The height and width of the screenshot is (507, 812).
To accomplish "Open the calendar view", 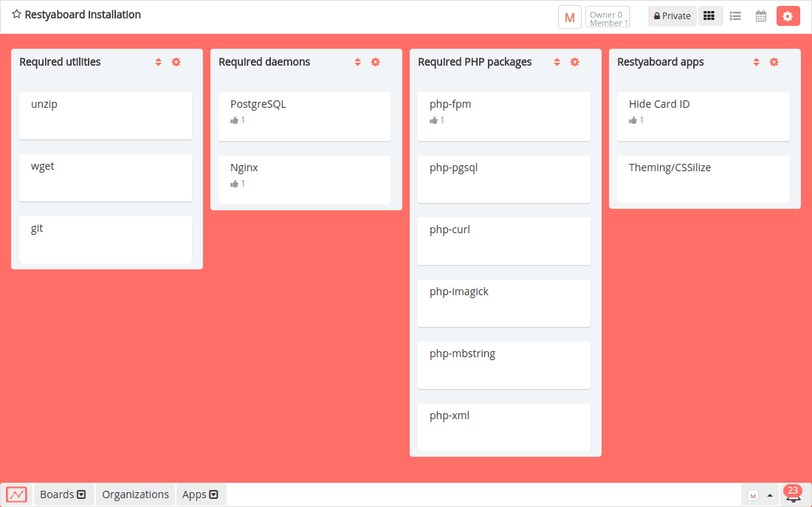I will [x=761, y=16].
